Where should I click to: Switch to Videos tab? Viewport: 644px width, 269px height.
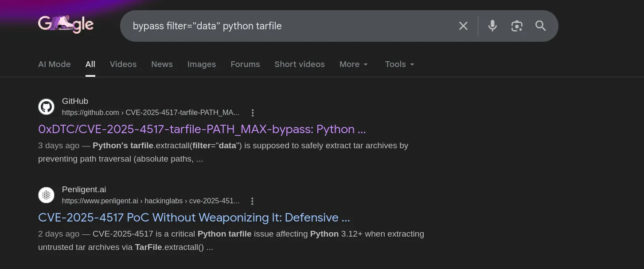(123, 64)
